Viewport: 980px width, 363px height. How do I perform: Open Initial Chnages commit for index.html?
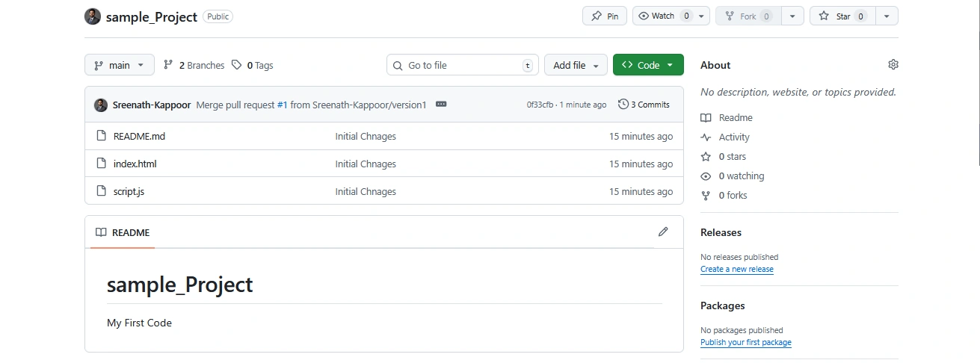(x=366, y=164)
